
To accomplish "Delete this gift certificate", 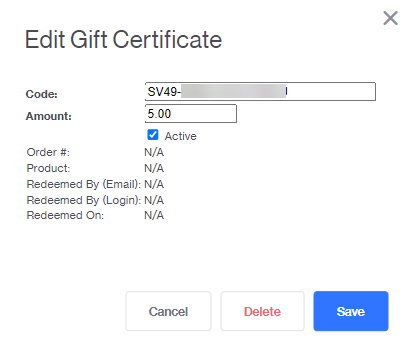I will point(262,311).
